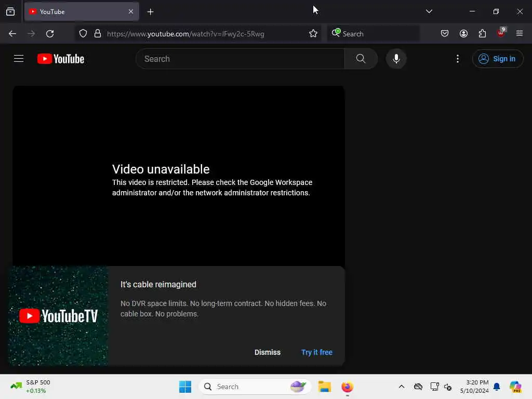Reload the current page

50,34
